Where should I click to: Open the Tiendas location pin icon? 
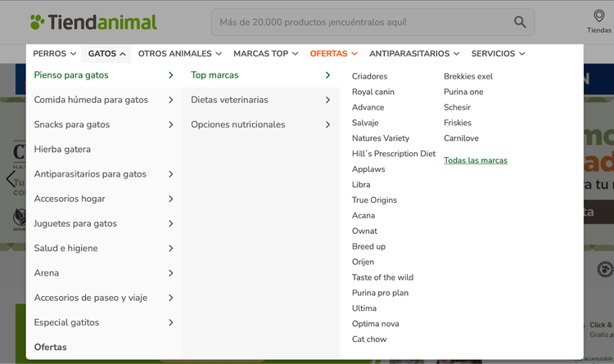[x=598, y=16]
